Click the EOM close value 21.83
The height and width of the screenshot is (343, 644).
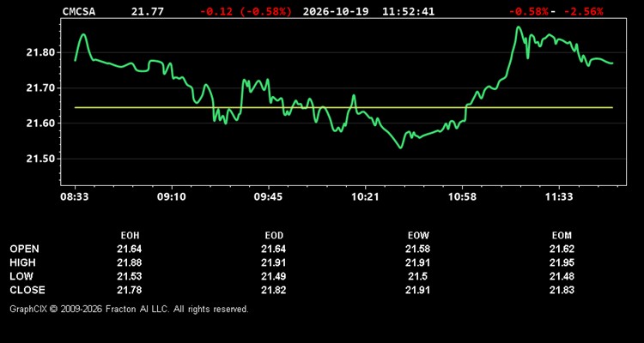pos(562,290)
